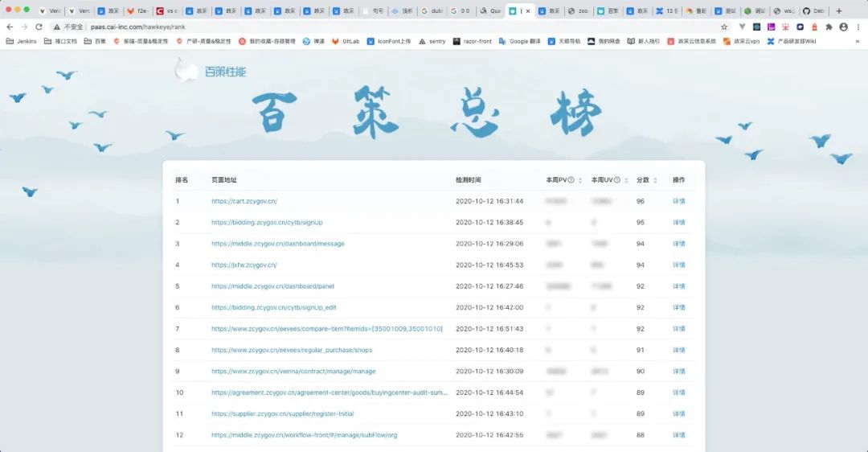Switch to the GitHub Deb tab
The height and width of the screenshot is (452, 868).
click(814, 10)
